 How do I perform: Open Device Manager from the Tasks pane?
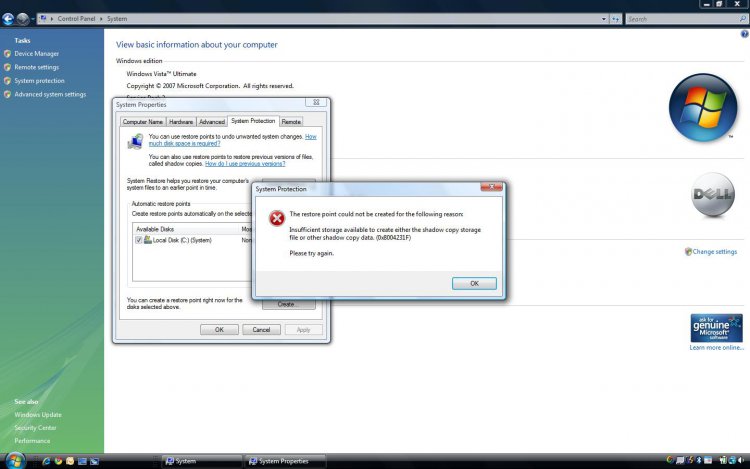point(36,54)
